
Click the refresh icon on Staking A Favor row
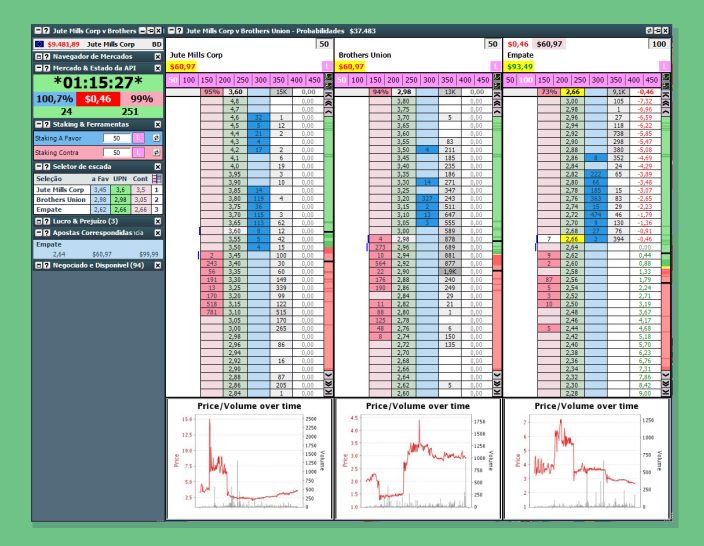[156, 138]
